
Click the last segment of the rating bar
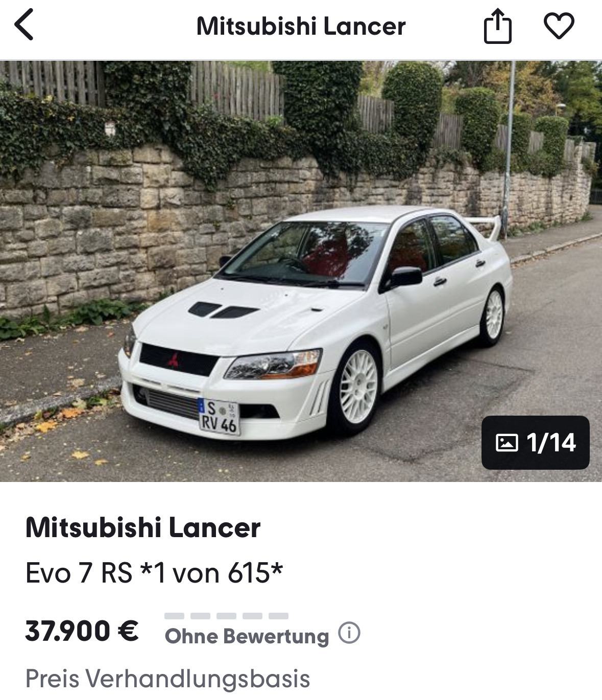click(x=278, y=616)
